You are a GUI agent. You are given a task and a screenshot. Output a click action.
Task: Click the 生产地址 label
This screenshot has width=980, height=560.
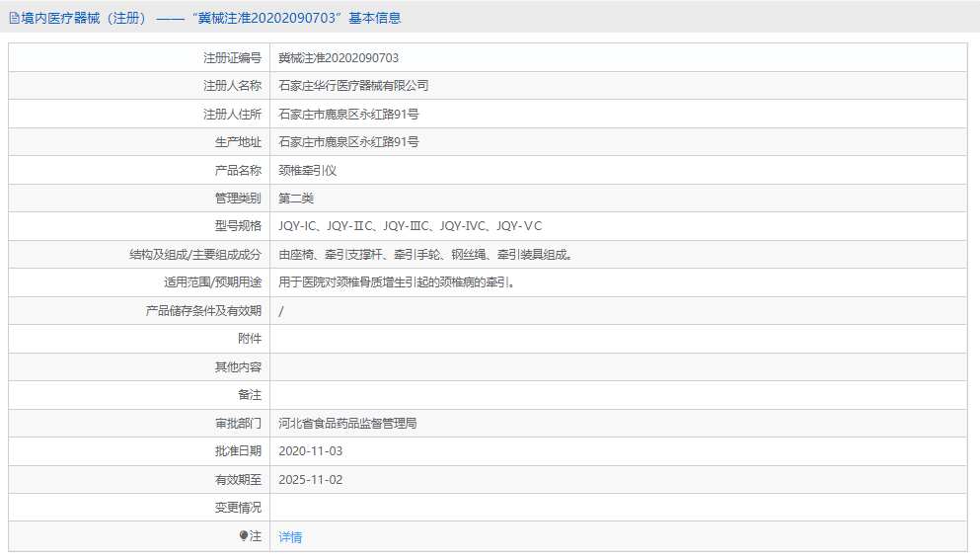[238, 142]
